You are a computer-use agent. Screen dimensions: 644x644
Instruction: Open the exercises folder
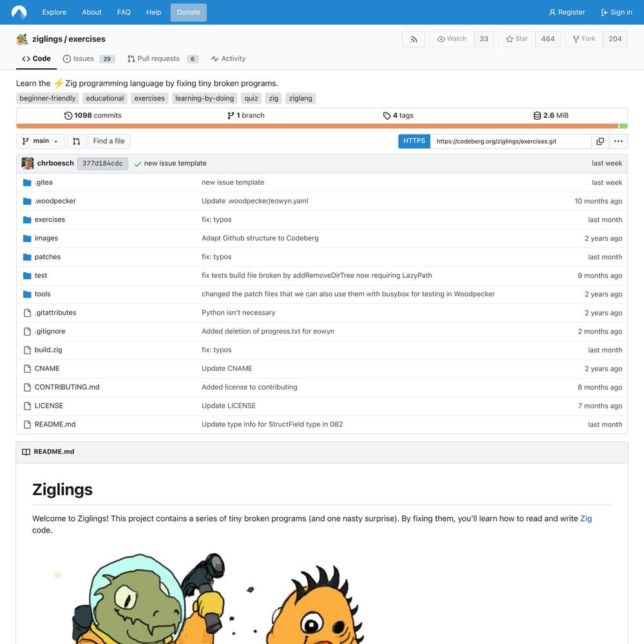click(50, 220)
